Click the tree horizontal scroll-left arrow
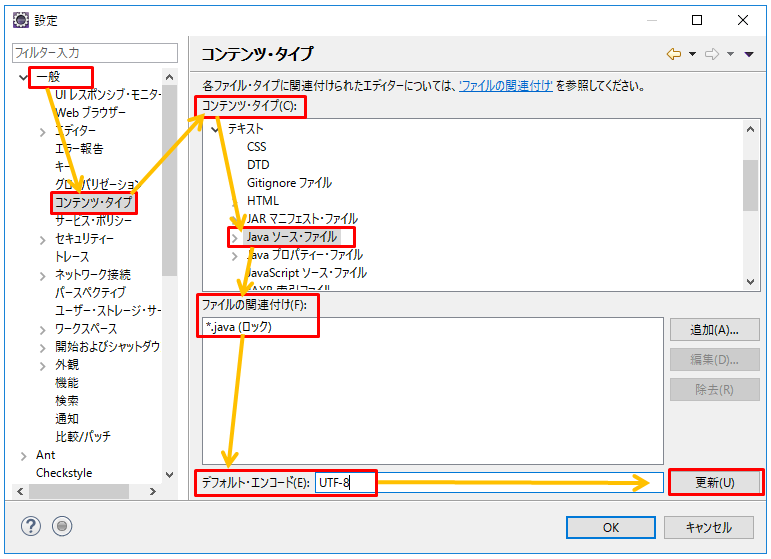 [20, 491]
